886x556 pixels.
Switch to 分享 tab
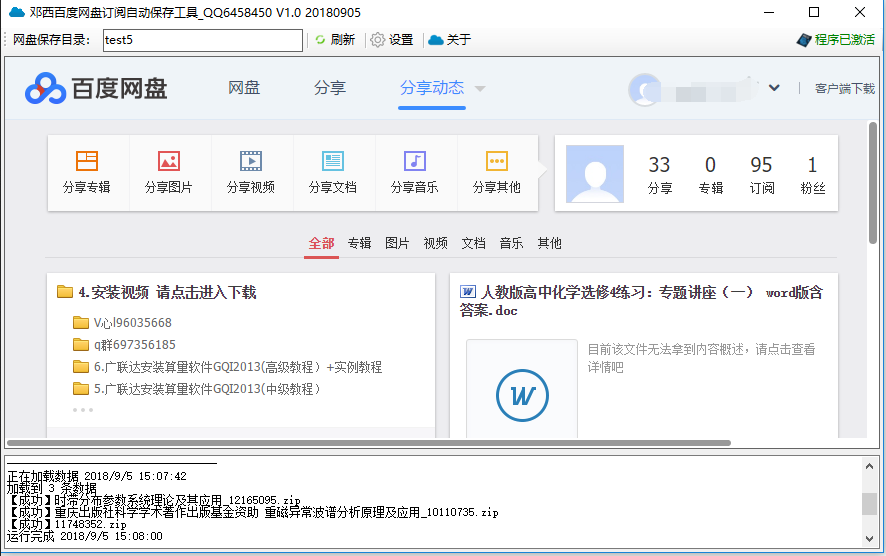[330, 88]
